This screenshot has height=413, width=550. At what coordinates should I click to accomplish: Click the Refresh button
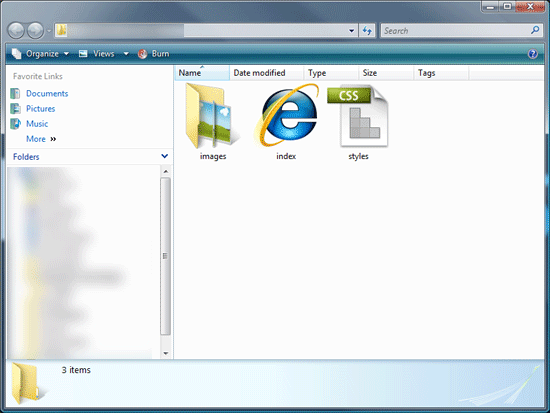[x=367, y=31]
